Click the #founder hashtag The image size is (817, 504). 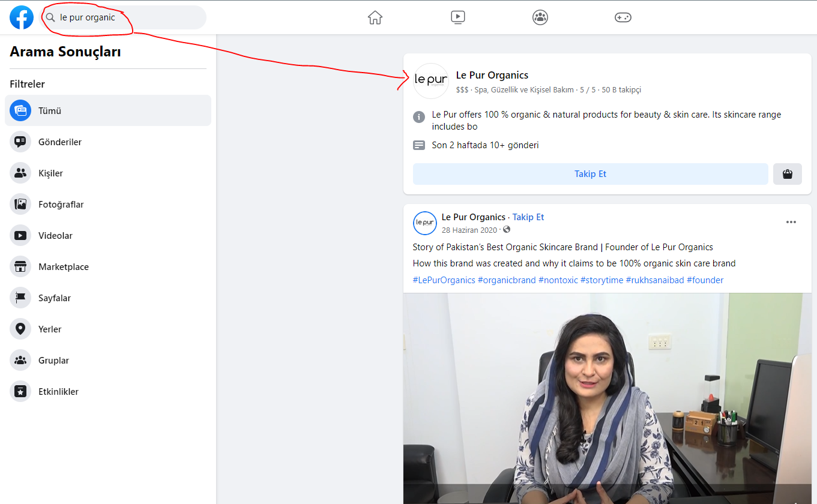point(705,280)
